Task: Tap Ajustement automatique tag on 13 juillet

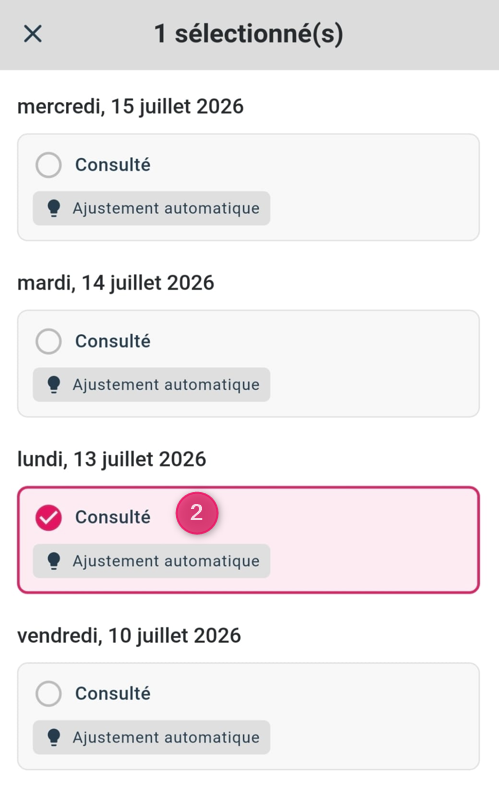Action: coord(152,561)
